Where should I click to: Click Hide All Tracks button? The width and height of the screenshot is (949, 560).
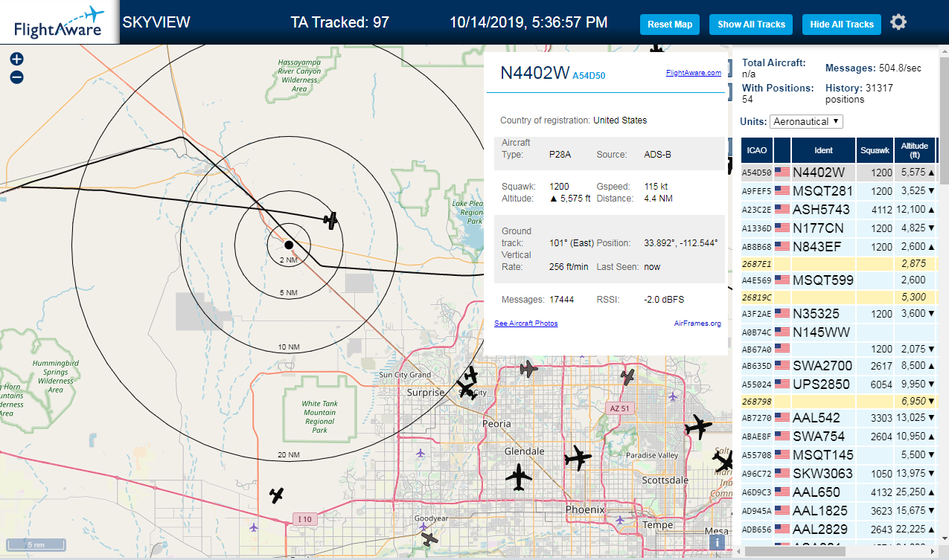(x=842, y=25)
